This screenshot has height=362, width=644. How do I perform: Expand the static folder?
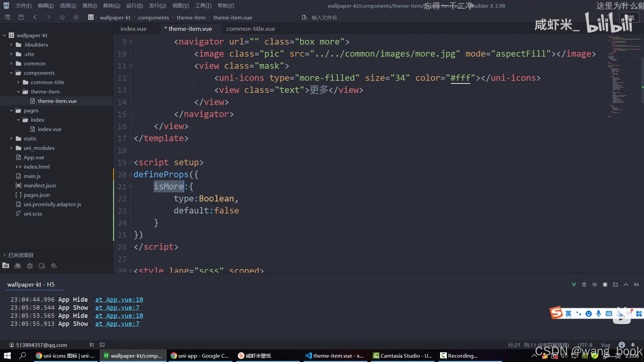tap(11, 138)
